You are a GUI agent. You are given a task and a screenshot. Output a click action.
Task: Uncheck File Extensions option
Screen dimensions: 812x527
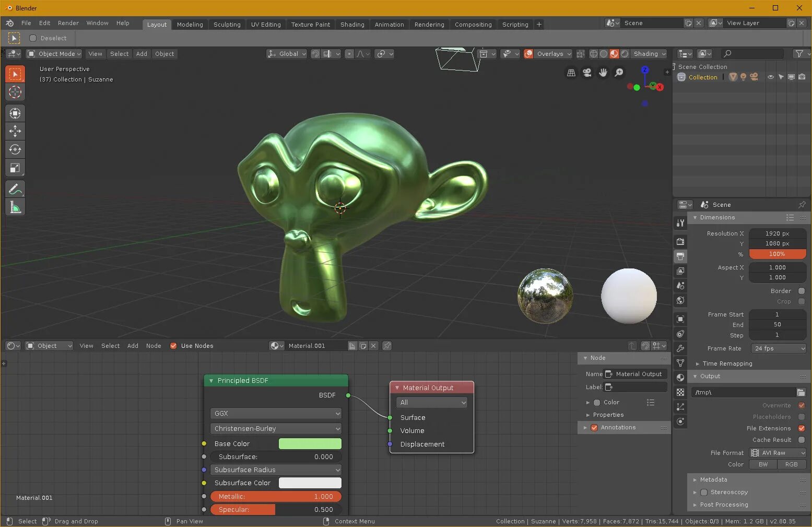(x=802, y=428)
